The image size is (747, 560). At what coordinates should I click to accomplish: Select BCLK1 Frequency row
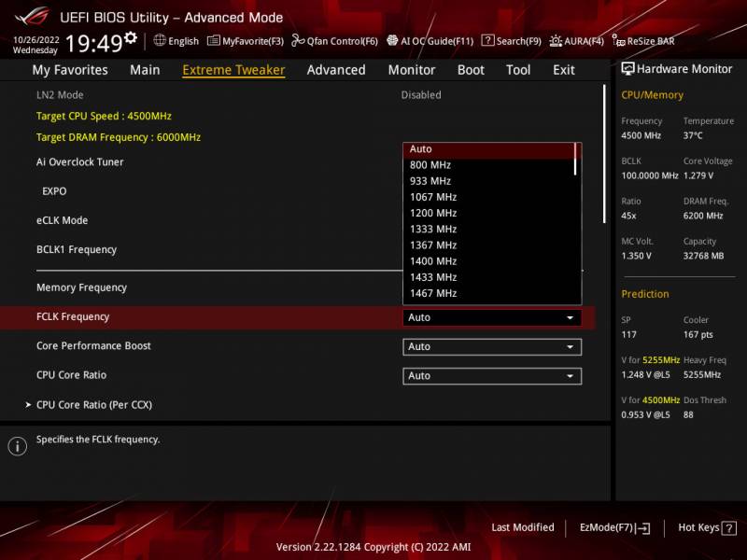pyautogui.click(x=77, y=249)
